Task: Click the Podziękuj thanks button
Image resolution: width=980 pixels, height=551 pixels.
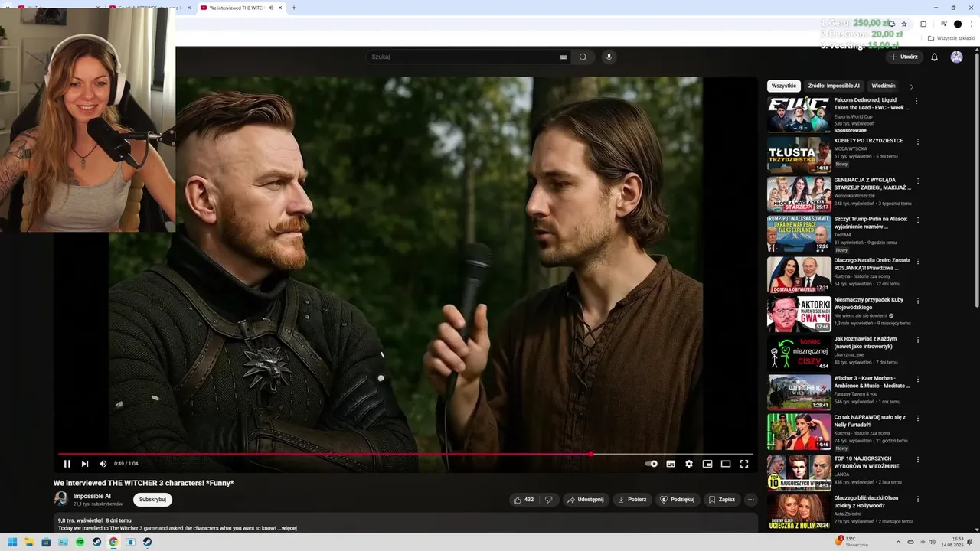Action: (x=678, y=500)
